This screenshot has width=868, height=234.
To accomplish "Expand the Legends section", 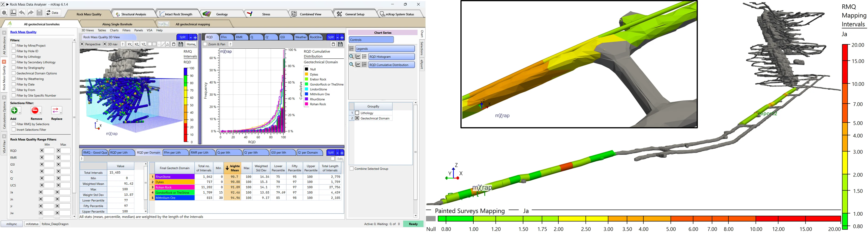I will [385, 49].
